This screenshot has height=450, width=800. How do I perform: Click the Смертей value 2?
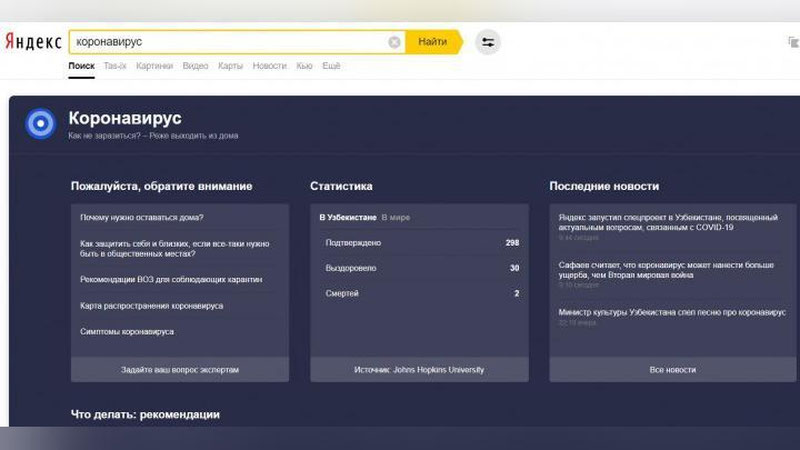coord(517,293)
